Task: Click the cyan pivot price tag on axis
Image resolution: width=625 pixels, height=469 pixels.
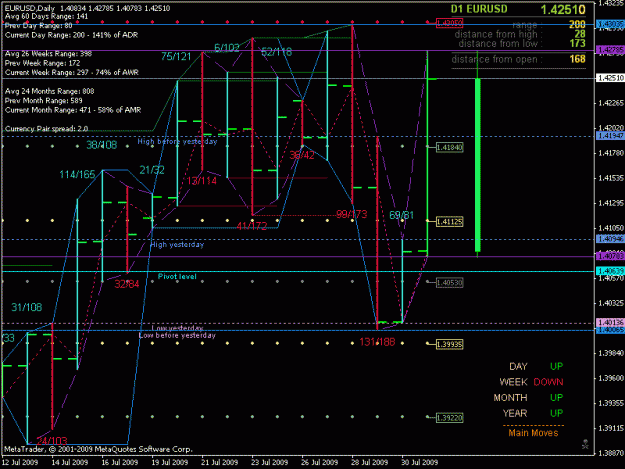Action: (x=610, y=271)
